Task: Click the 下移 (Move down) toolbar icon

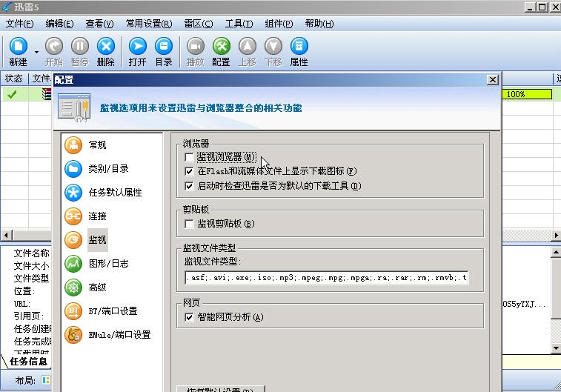Action: click(x=273, y=47)
